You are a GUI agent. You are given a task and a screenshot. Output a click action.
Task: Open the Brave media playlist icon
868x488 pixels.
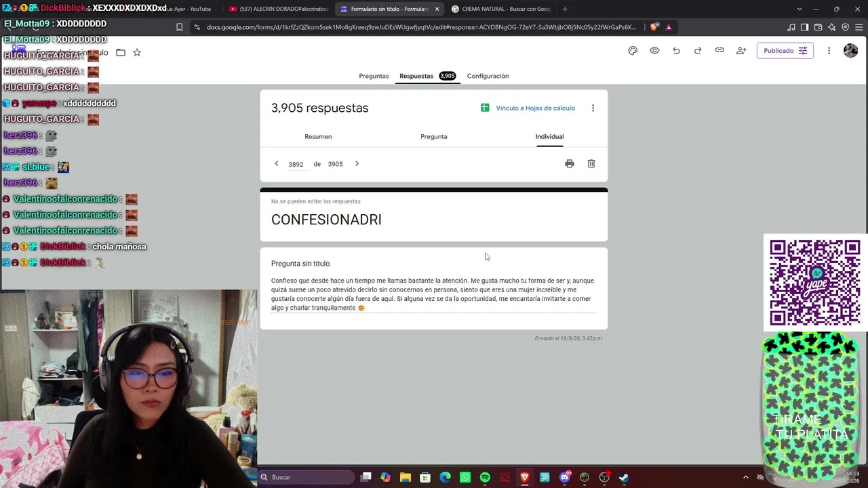(791, 27)
